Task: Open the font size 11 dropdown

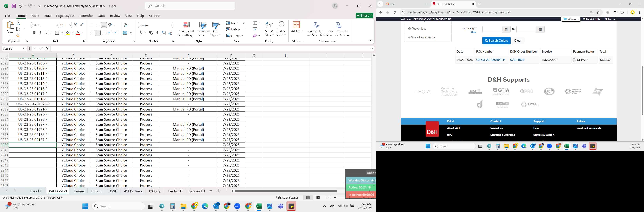Action: 70,25
